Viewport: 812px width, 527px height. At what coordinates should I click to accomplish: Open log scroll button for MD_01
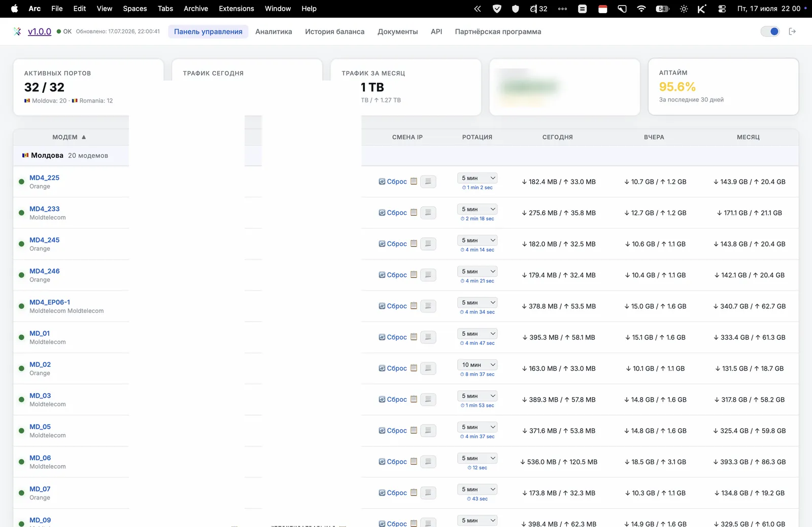pos(428,337)
